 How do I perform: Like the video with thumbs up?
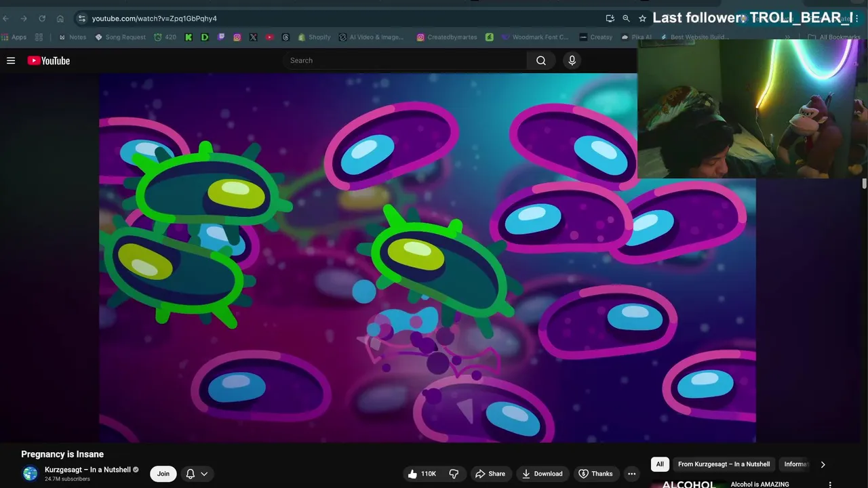[422, 474]
